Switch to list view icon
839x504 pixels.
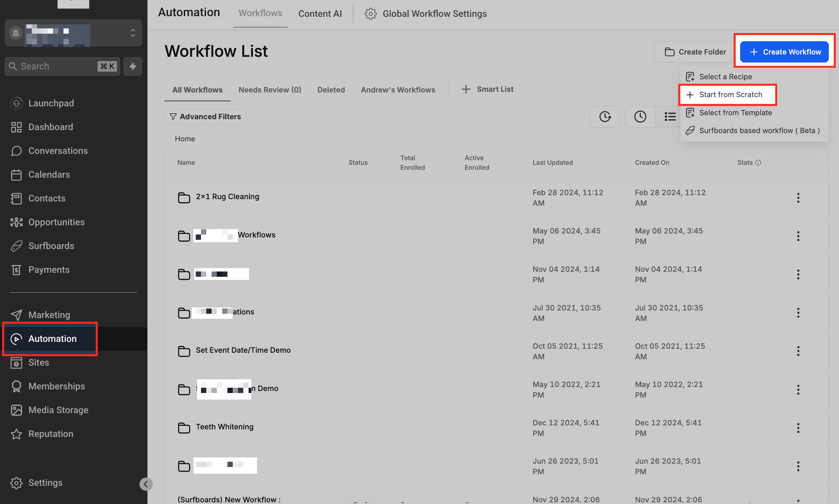[670, 117]
